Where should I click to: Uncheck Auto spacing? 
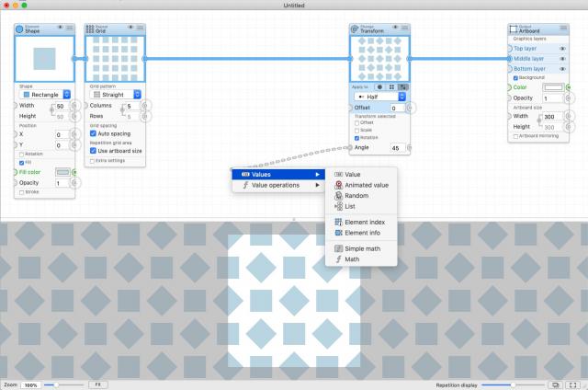coord(93,133)
